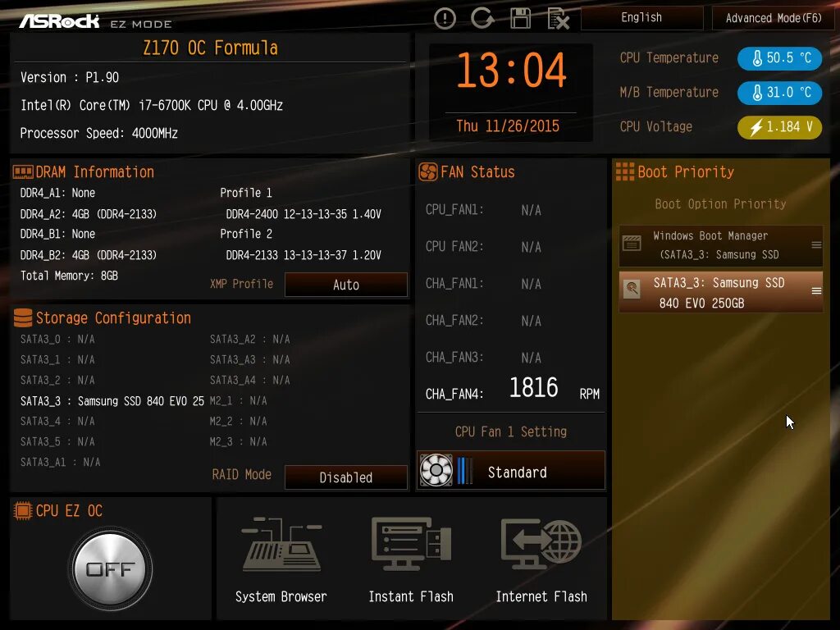The image size is (840, 630).
Task: Select the SATA3_3 Samsung SSD 840 EVO entry
Action: (721, 292)
